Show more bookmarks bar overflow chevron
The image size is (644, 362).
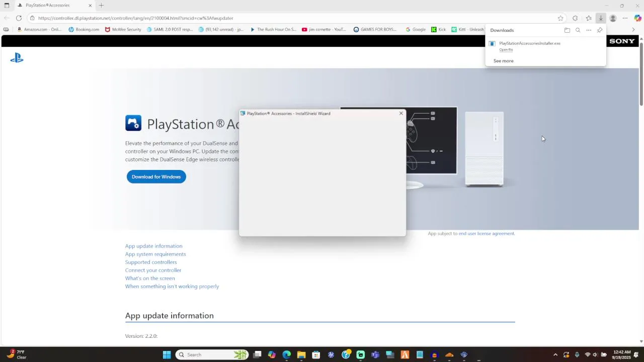[633, 30]
